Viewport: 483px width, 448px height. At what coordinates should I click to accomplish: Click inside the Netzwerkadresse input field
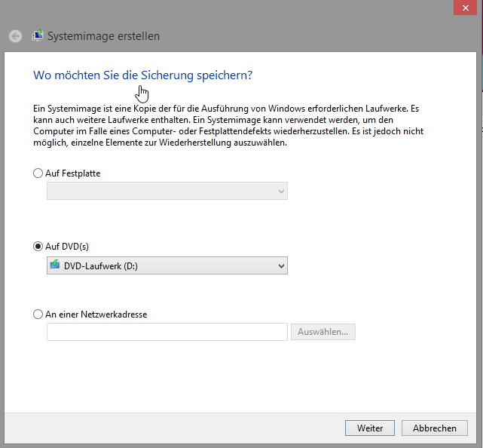(x=167, y=332)
